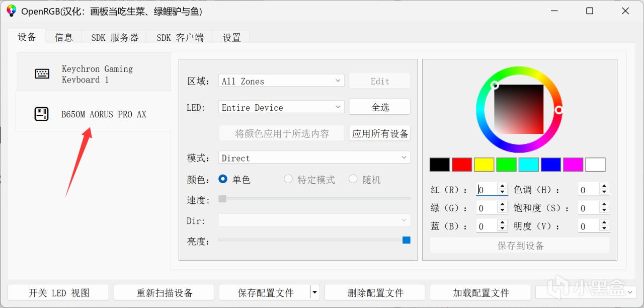Minimize the OpenRGB window

tap(554, 11)
